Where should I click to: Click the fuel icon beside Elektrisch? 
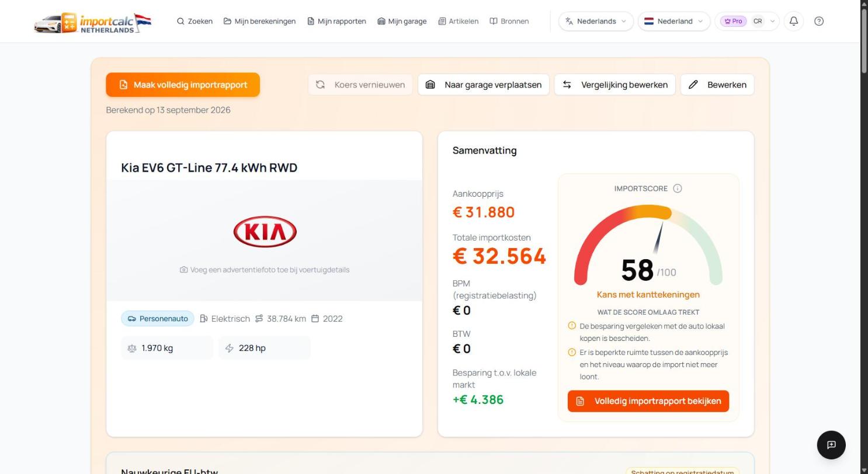click(x=204, y=319)
